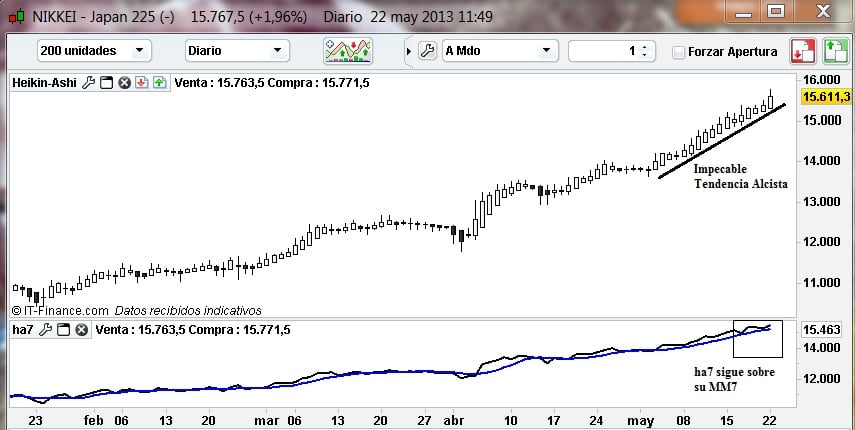Screen dimensions: 855x430
Task: Click the mar label on date axis
Action: [266, 421]
